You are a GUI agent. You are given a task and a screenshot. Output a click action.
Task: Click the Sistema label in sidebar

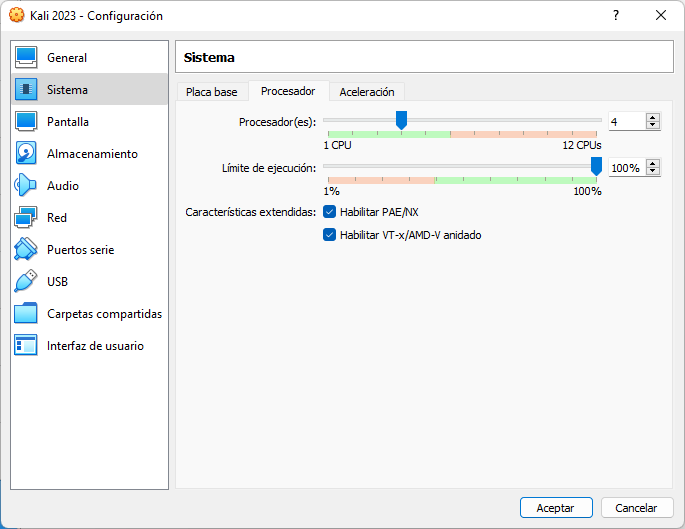tap(67, 90)
